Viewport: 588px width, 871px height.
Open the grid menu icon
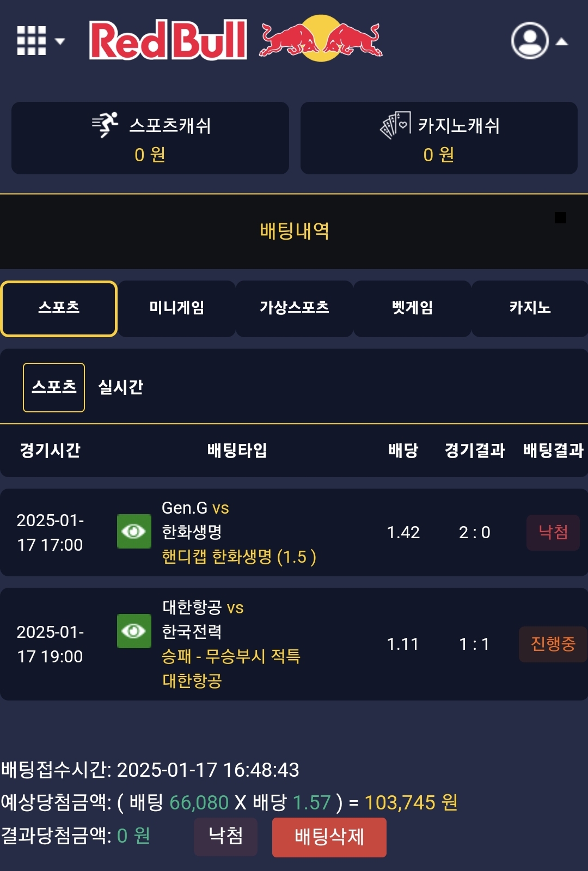coord(32,41)
